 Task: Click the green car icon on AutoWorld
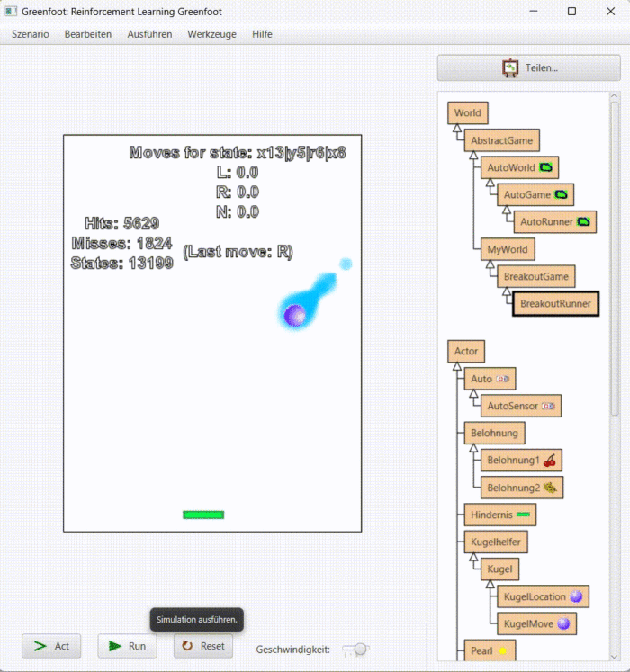[x=546, y=167]
